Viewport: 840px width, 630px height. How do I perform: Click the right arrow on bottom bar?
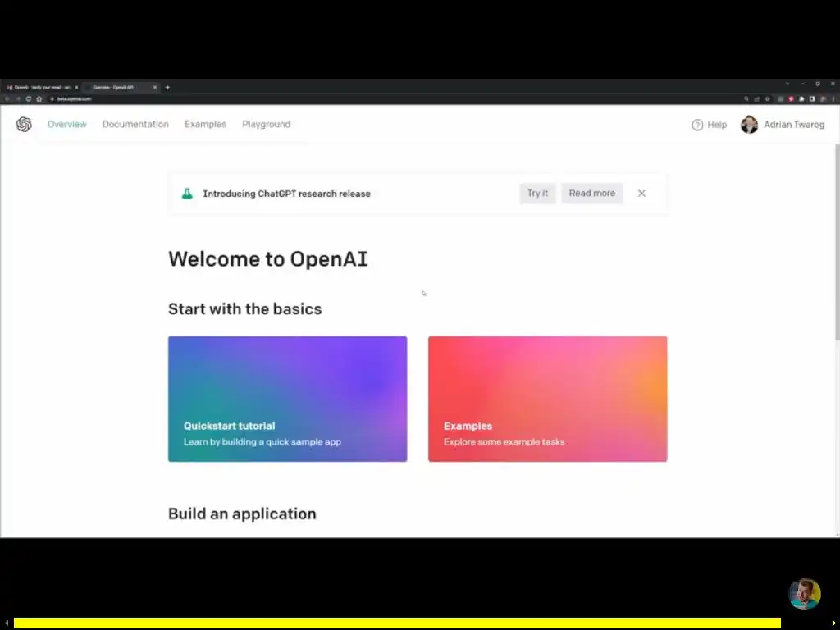833,623
